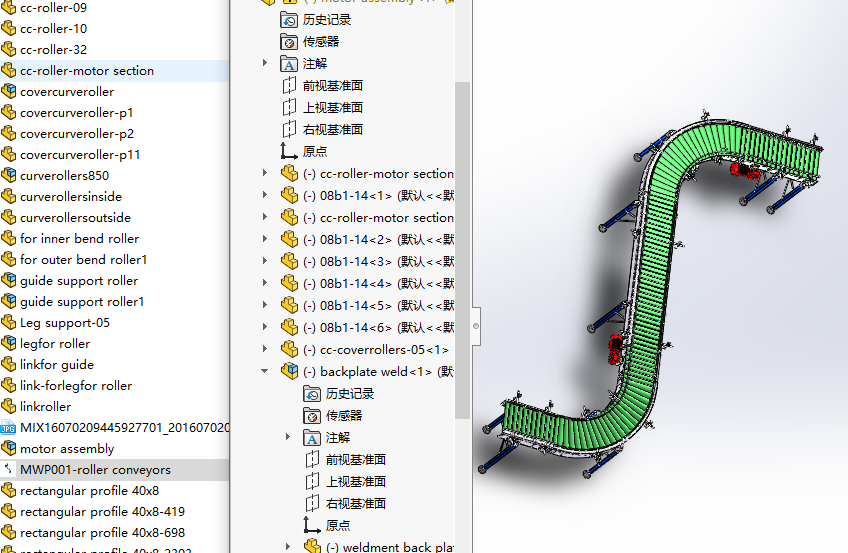Expand second cc-roller-motor section tree node
The height and width of the screenshot is (553, 848).
(x=264, y=217)
